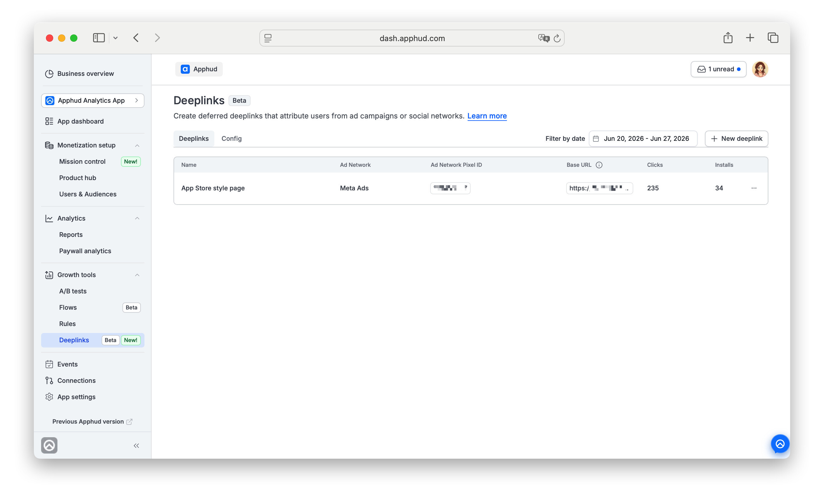This screenshot has width=824, height=504.
Task: Click the Safari address bar
Action: click(x=412, y=38)
